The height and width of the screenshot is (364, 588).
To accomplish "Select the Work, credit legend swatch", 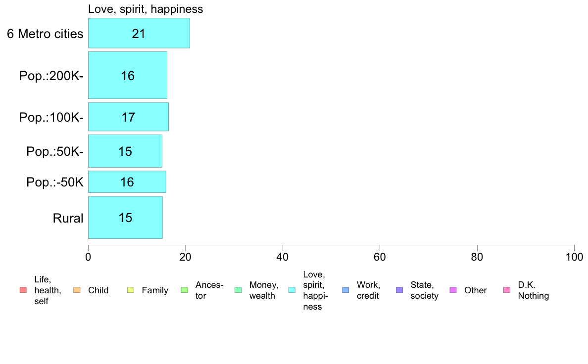I will coord(346,290).
